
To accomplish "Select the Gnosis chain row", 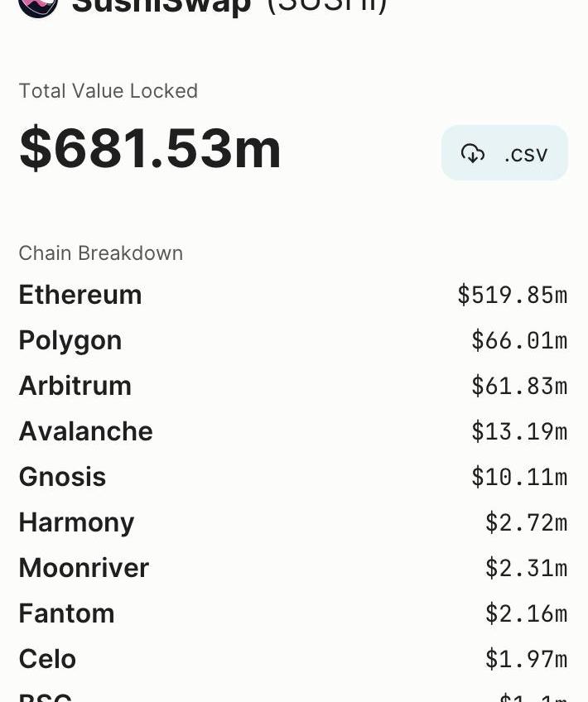I will pos(293,477).
